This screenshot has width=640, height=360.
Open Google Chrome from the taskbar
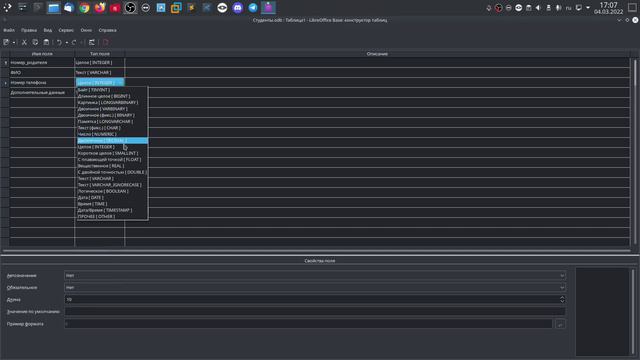pos(84,7)
